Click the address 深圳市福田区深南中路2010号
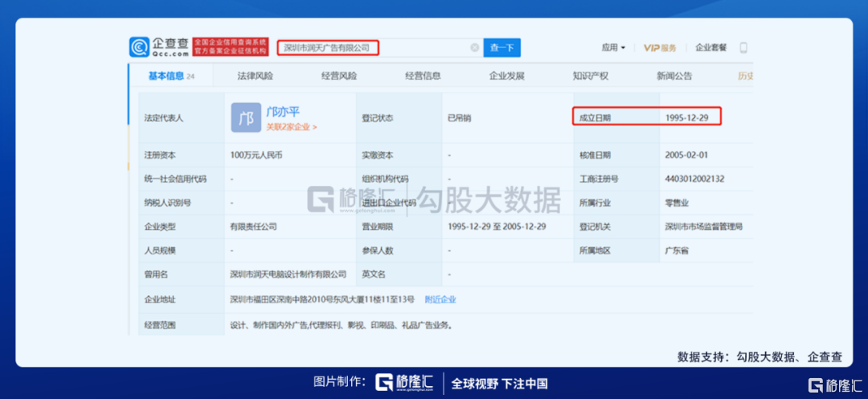868x399 pixels. [x=285, y=299]
